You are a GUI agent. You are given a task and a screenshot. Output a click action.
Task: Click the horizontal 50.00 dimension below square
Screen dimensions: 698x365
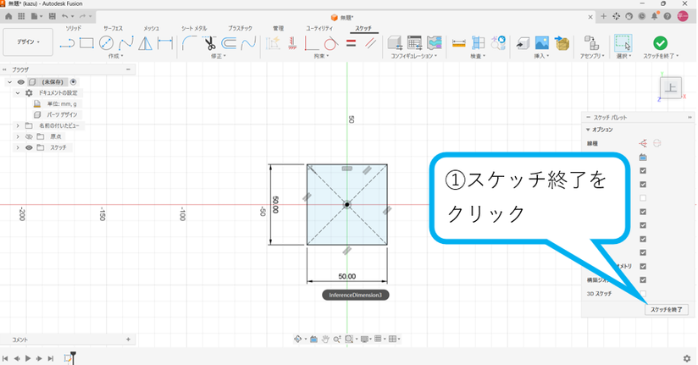coord(347,276)
